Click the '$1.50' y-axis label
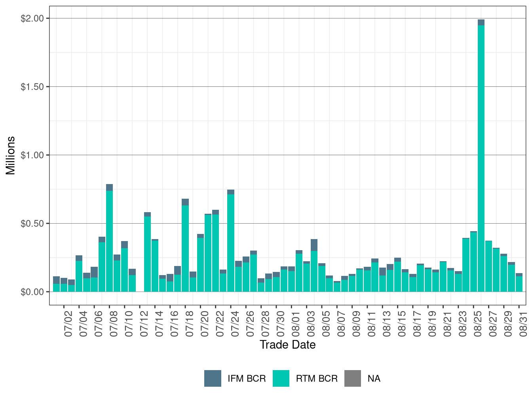The image size is (532, 399). pos(32,87)
